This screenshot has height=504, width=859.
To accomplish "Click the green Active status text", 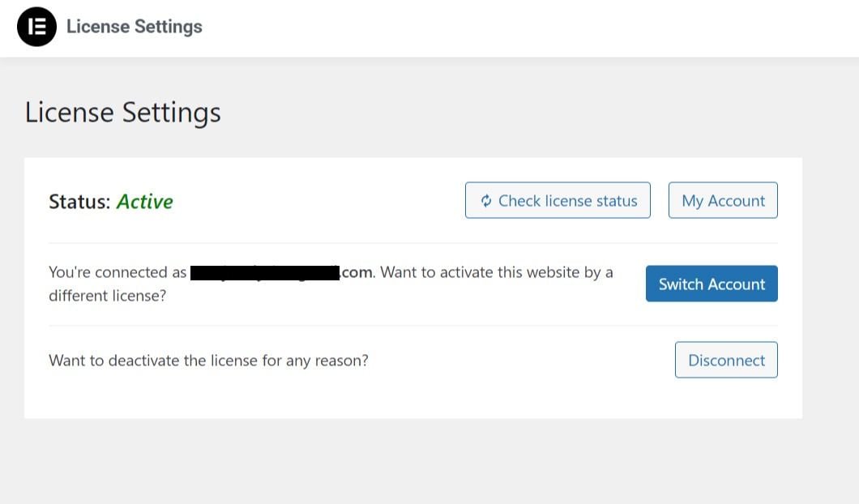I will click(x=144, y=202).
